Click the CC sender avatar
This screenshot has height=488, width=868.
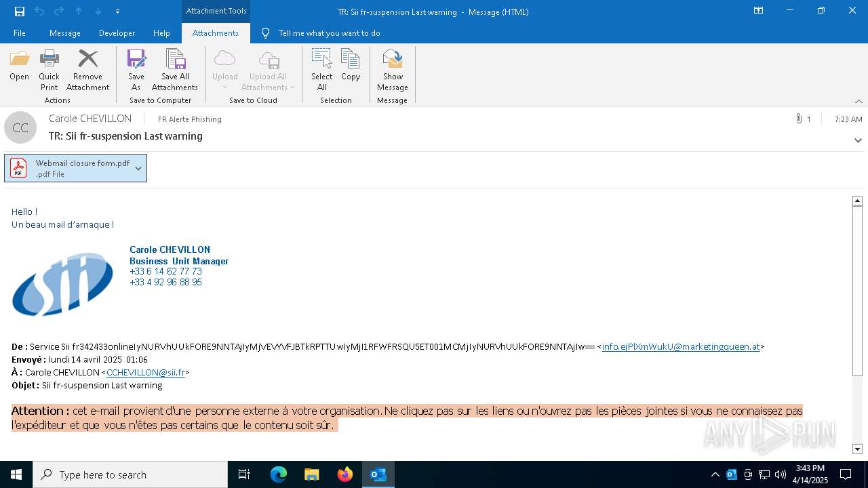click(21, 127)
